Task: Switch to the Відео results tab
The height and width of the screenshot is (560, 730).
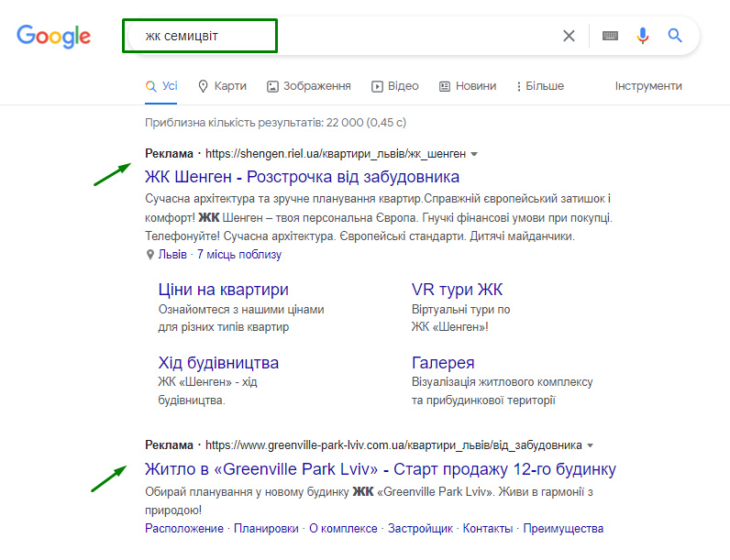Action: tap(395, 86)
